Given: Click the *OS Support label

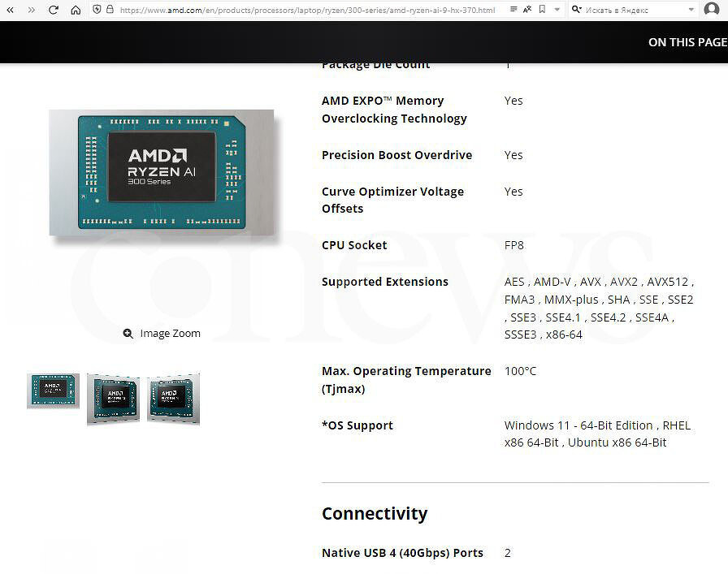Looking at the screenshot, I should point(357,425).
